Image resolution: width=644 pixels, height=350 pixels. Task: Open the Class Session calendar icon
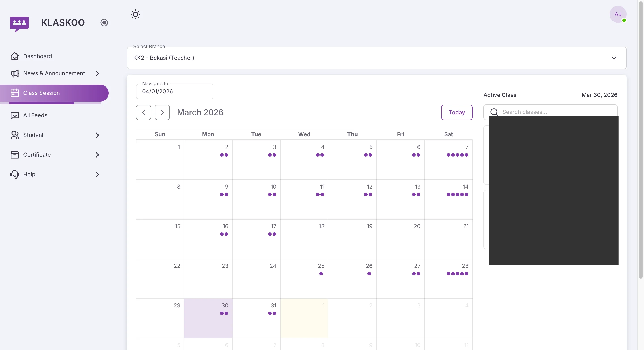click(x=15, y=93)
